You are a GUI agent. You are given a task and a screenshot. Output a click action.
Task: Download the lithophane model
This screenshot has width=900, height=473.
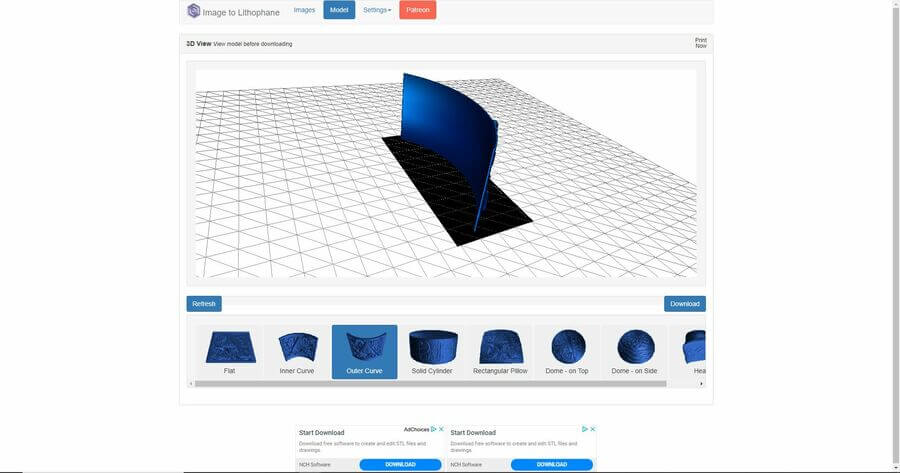pyautogui.click(x=684, y=304)
